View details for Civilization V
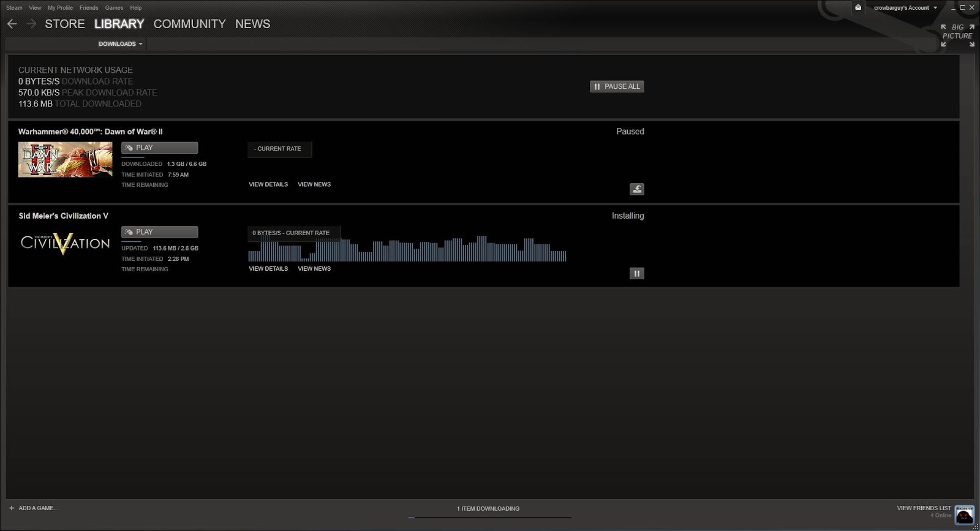980x531 pixels. pyautogui.click(x=268, y=269)
